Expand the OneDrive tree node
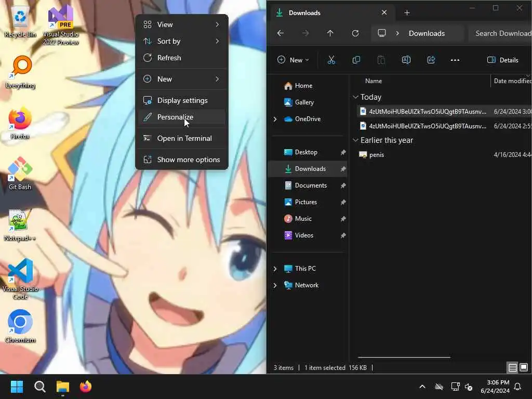 coord(275,119)
